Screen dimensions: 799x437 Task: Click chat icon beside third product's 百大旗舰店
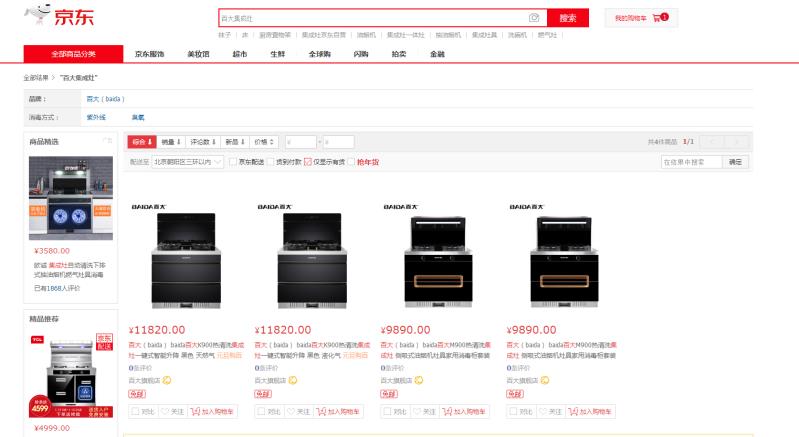coord(419,380)
